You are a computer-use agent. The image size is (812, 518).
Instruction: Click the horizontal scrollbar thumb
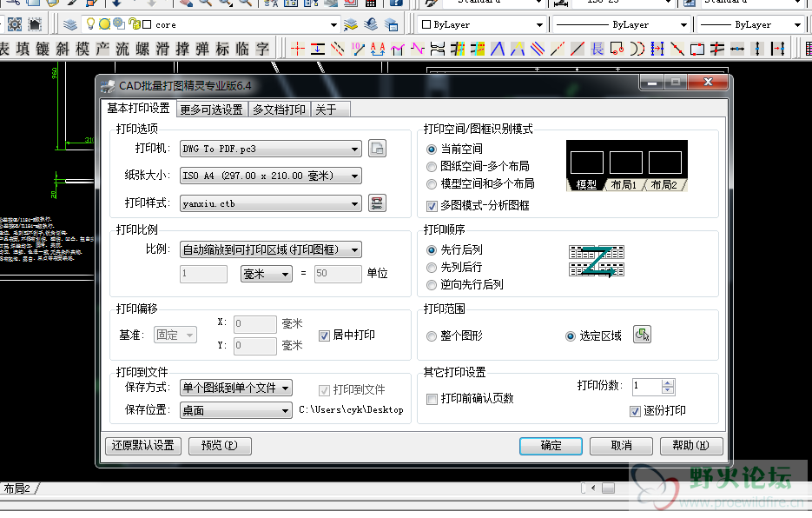[x=609, y=488]
